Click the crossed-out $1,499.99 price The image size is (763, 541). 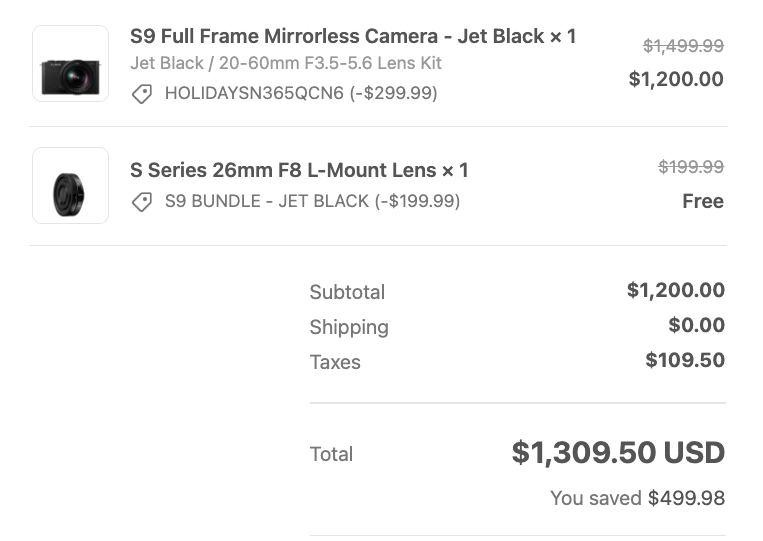pyautogui.click(x=683, y=46)
